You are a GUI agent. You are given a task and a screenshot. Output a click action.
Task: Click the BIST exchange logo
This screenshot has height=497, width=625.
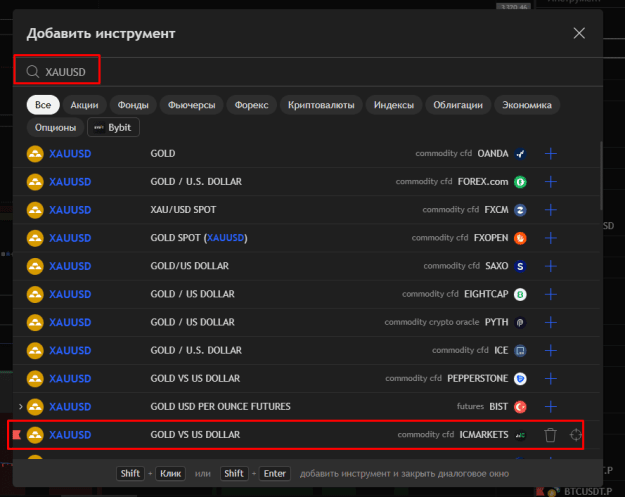[x=520, y=407]
